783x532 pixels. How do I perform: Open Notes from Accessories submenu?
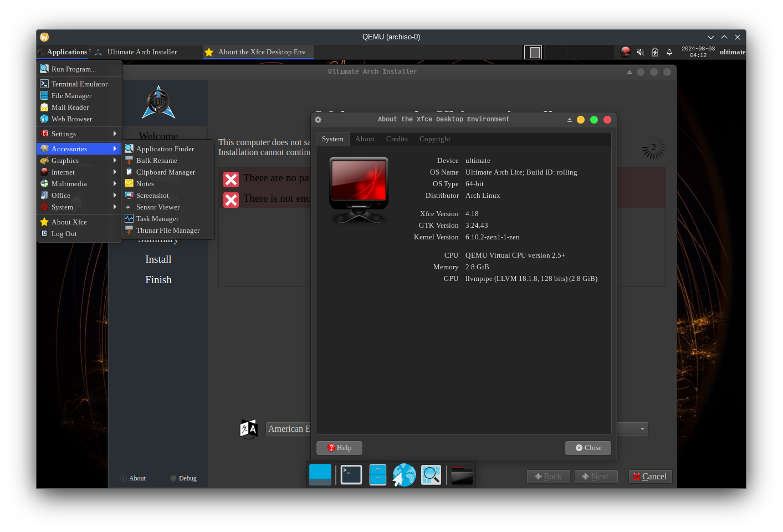pyautogui.click(x=168, y=183)
